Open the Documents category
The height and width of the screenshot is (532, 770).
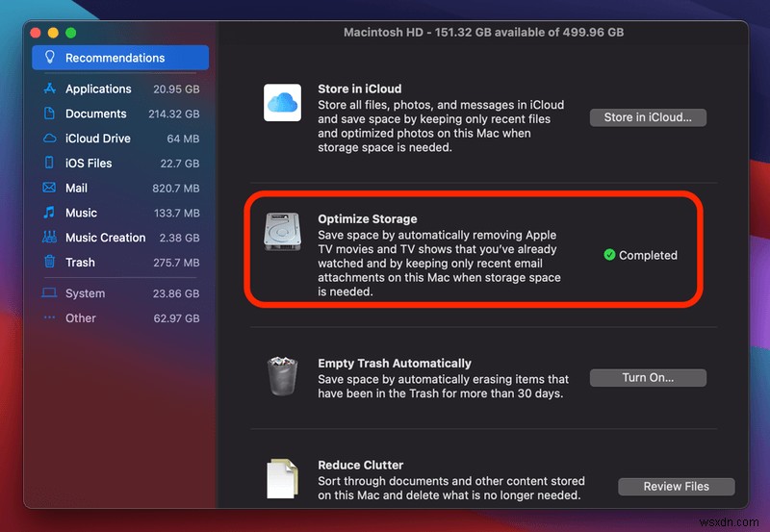coord(120,114)
